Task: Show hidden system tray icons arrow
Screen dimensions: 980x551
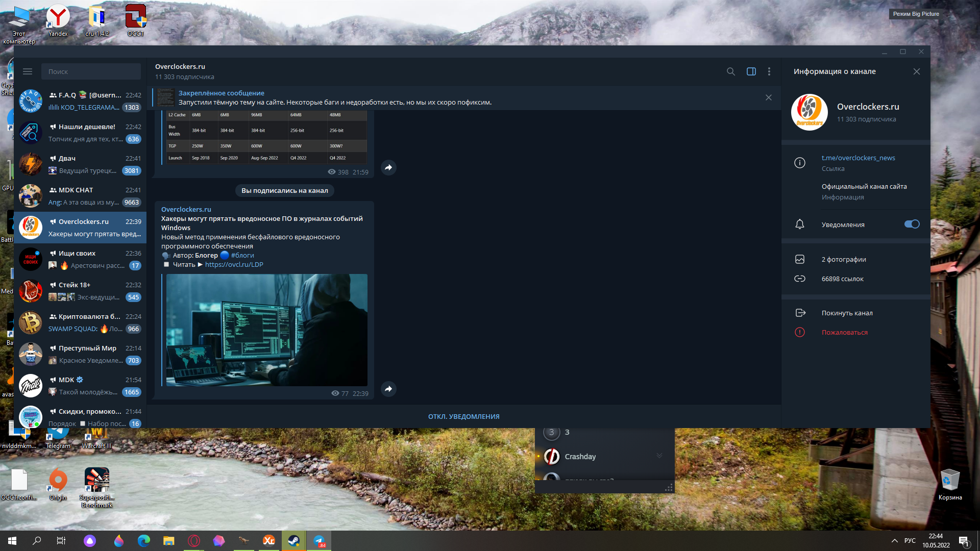Action: pyautogui.click(x=894, y=541)
